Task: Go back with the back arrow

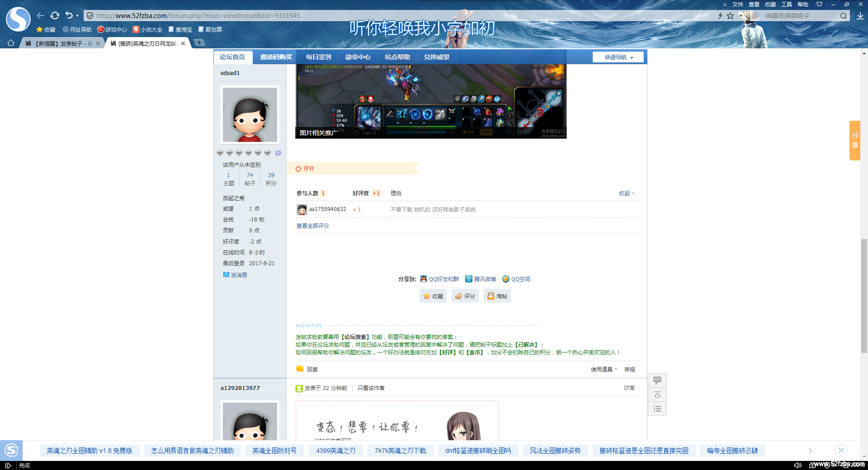Action: click(41, 15)
